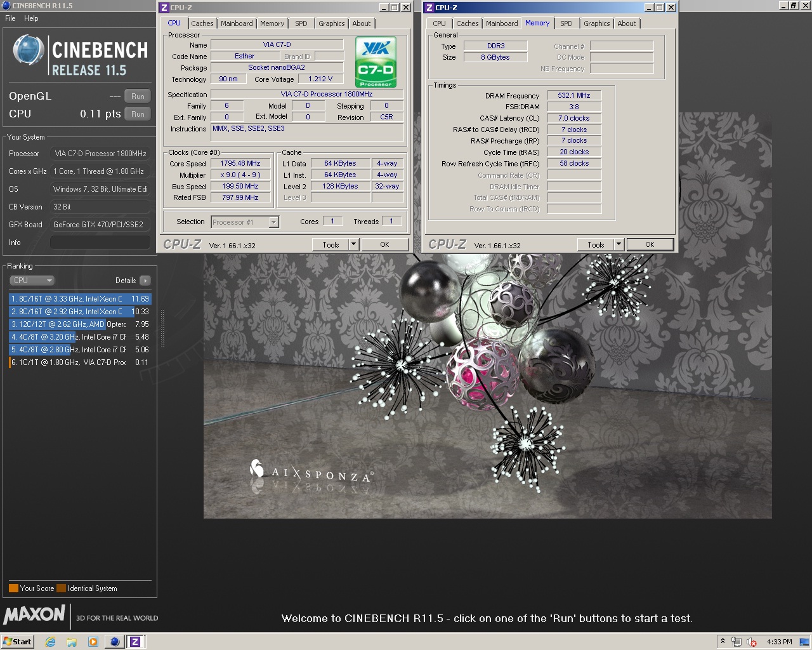Click the 8 GBytes memory size value
The image size is (812, 650).
click(495, 57)
